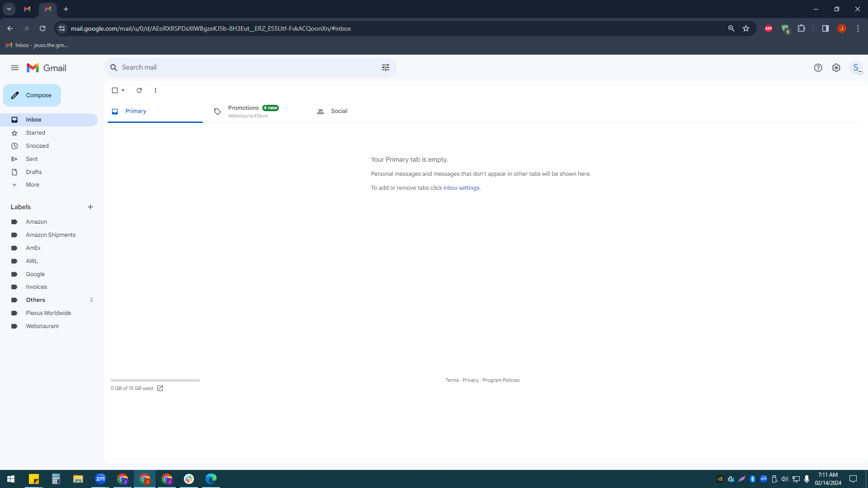Open the Terms link
The image size is (868, 488).
[452, 380]
